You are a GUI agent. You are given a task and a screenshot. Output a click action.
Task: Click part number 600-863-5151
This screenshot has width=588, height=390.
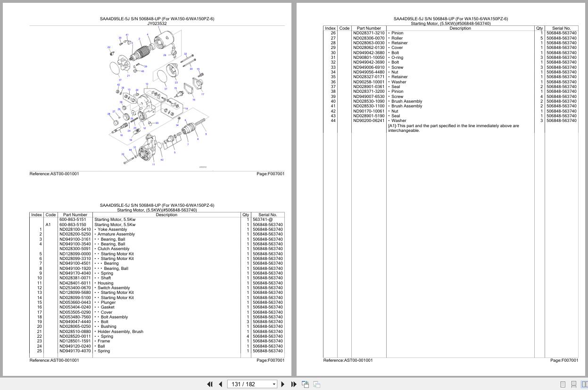[x=73, y=219]
